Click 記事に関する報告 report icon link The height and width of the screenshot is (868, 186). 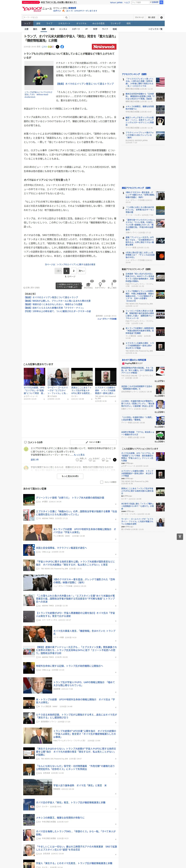[x=32, y=287]
